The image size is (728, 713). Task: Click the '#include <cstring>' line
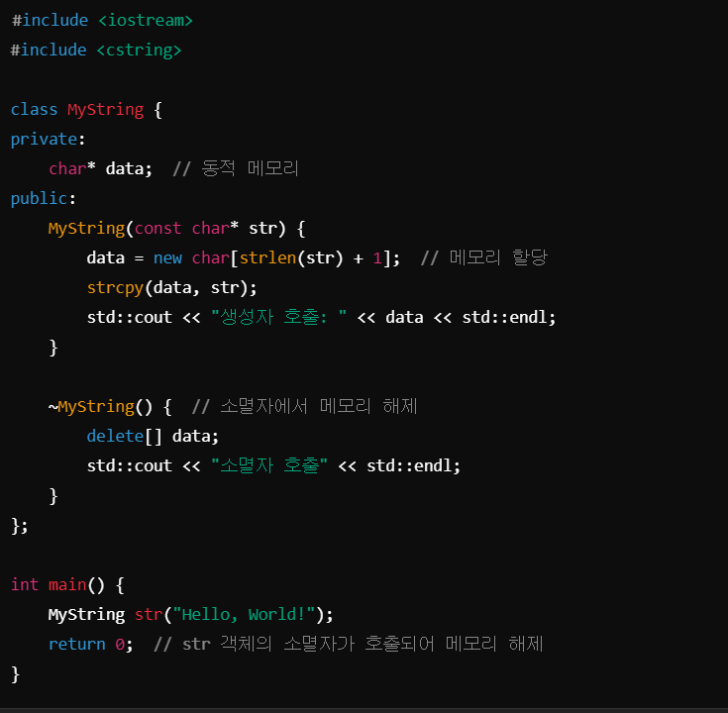[96, 51]
